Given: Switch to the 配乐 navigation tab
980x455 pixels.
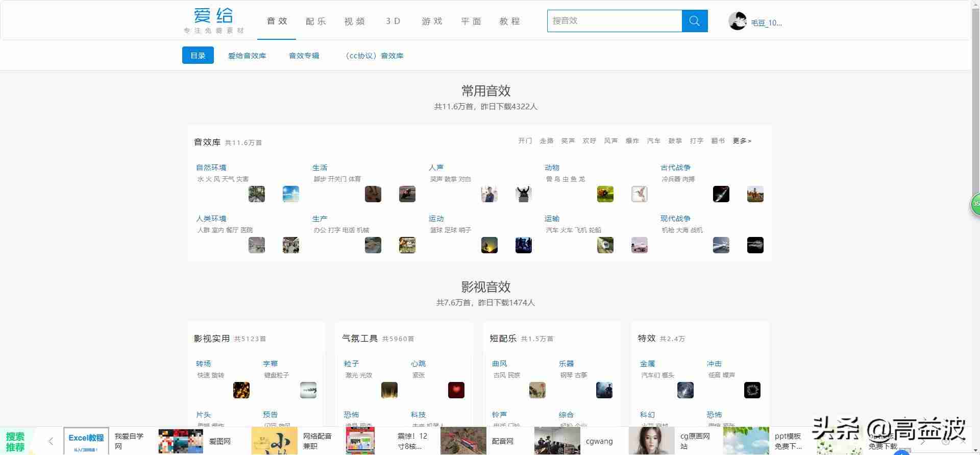Looking at the screenshot, I should pyautogui.click(x=316, y=21).
